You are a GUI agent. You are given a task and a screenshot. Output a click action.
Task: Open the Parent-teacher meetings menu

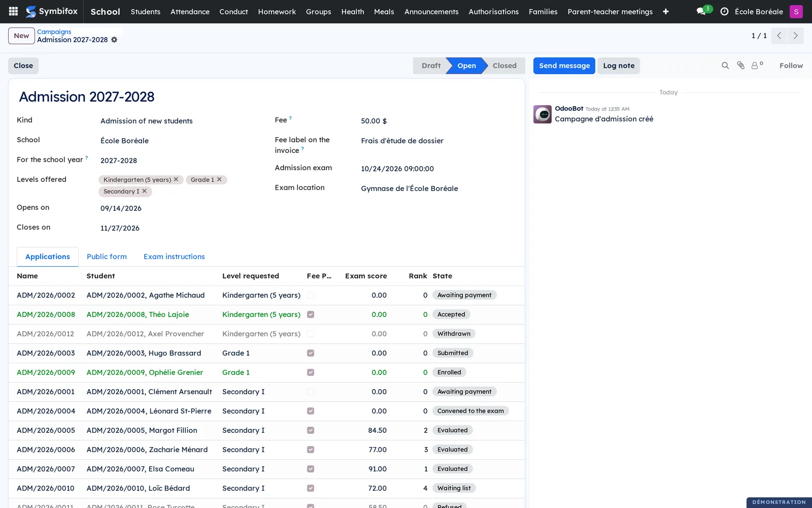[x=610, y=11]
